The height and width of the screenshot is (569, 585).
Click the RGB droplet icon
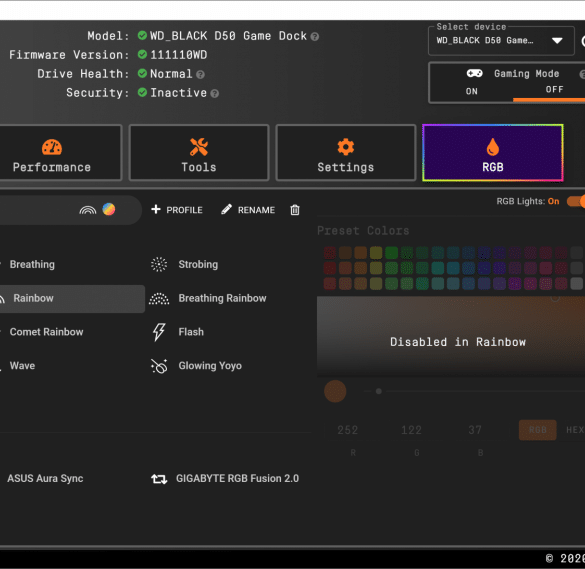point(493,147)
